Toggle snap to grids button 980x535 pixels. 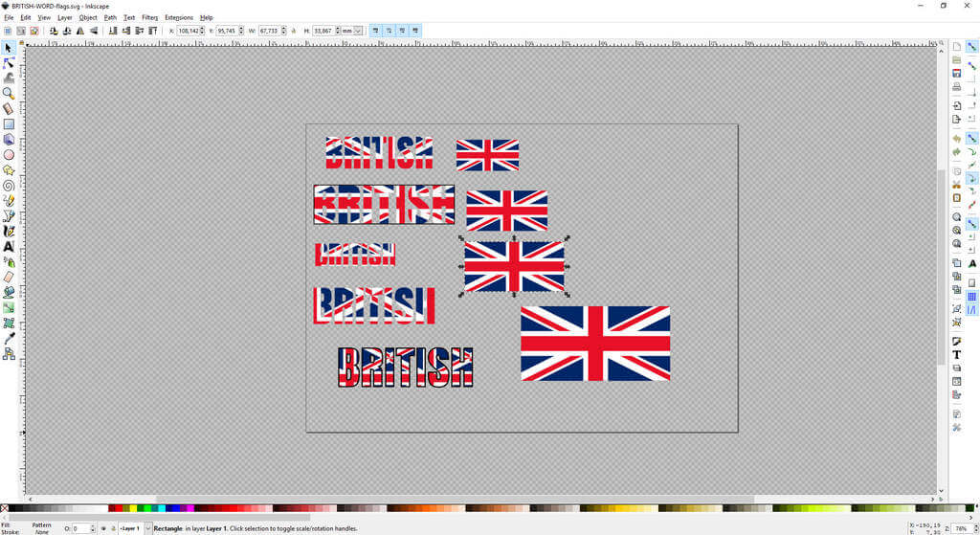click(972, 297)
